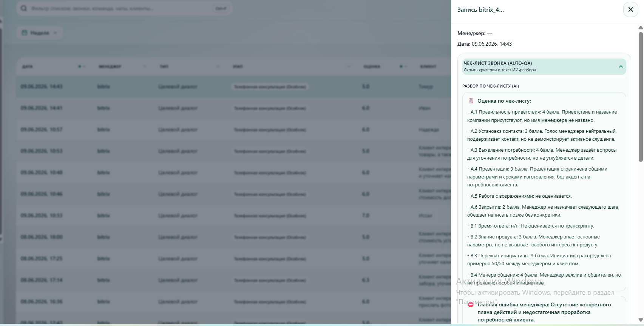Image resolution: width=644 pixels, height=326 pixels.
Task: Click the B.2 Знание продукта criterion text
Action: [533, 241]
